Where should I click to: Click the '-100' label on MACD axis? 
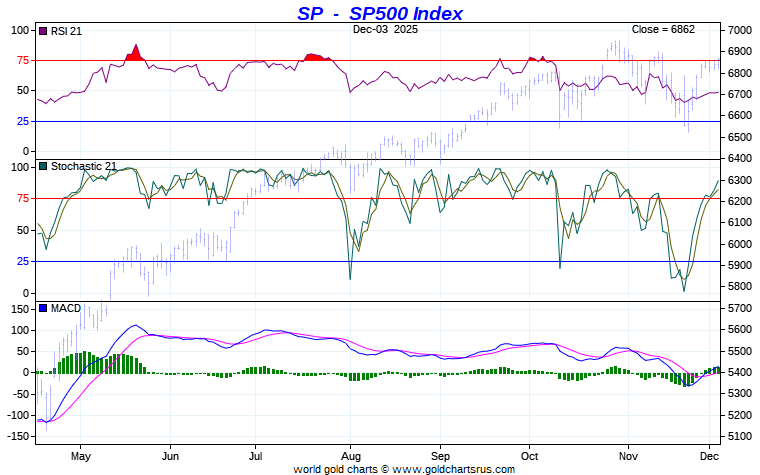(18, 415)
